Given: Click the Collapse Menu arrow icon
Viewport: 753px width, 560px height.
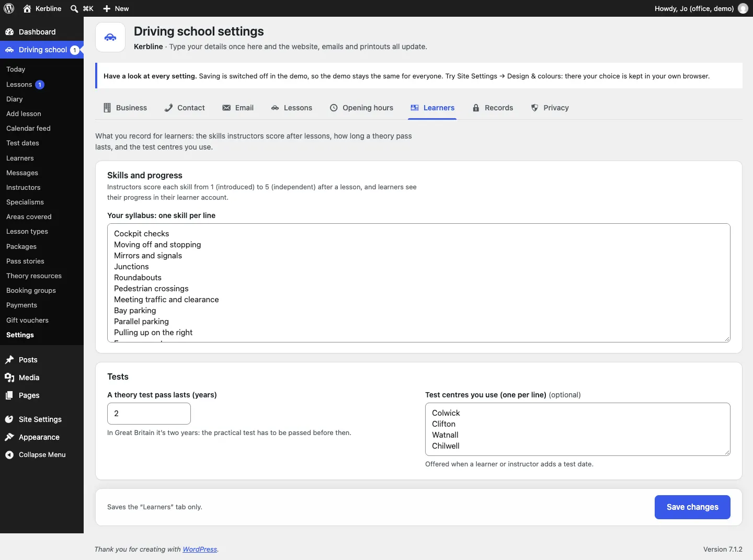Looking at the screenshot, I should pos(9,455).
